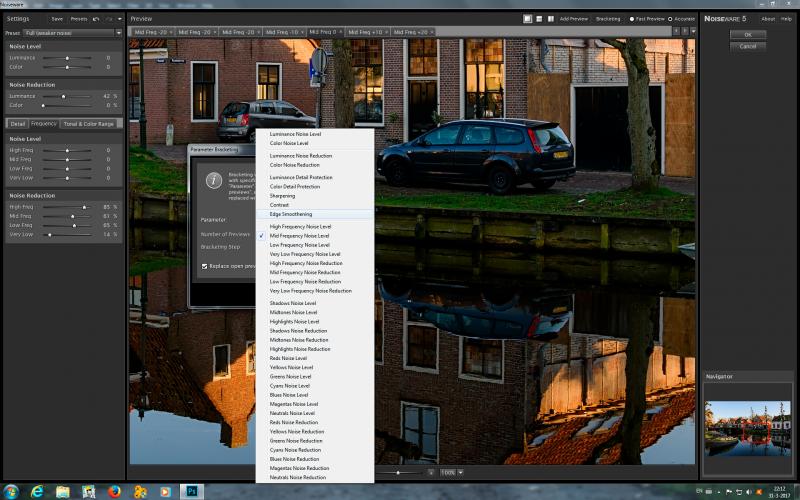
Task: Toggle Replace open previews checkbox
Action: [x=205, y=266]
